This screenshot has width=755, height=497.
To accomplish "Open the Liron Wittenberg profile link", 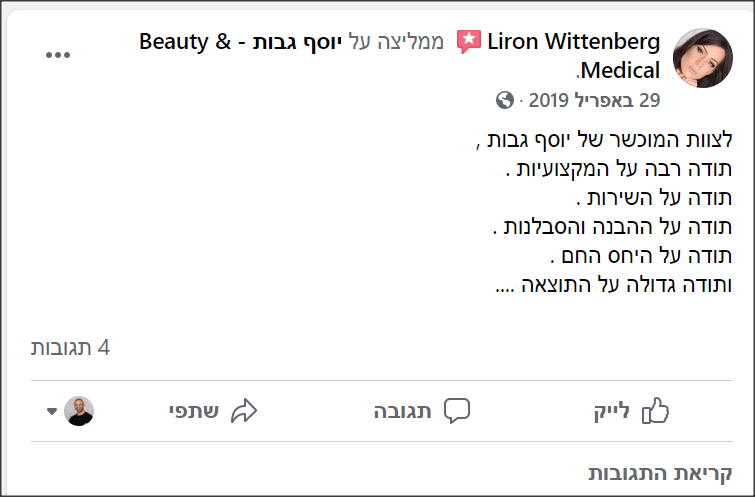I will click(x=573, y=41).
